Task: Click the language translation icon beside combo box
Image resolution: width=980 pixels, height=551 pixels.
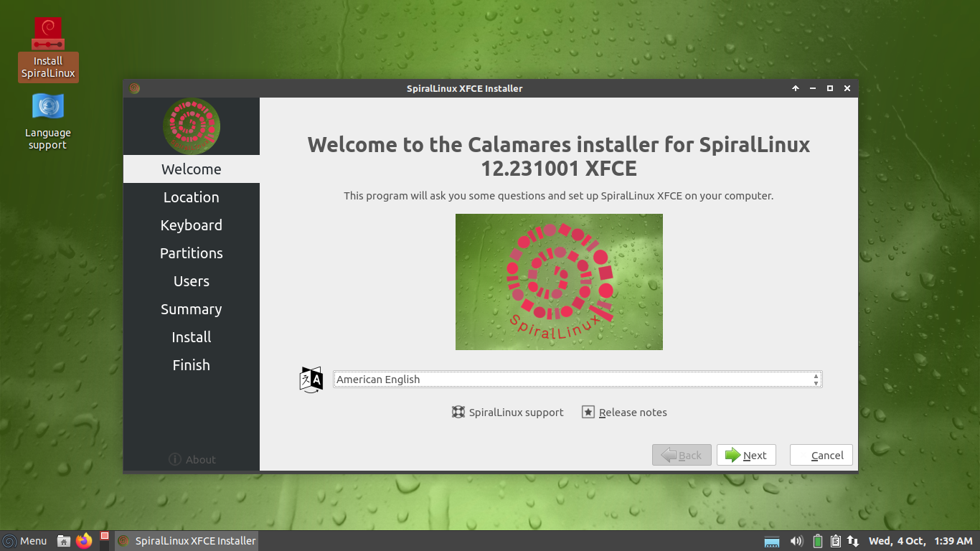Action: coord(311,379)
